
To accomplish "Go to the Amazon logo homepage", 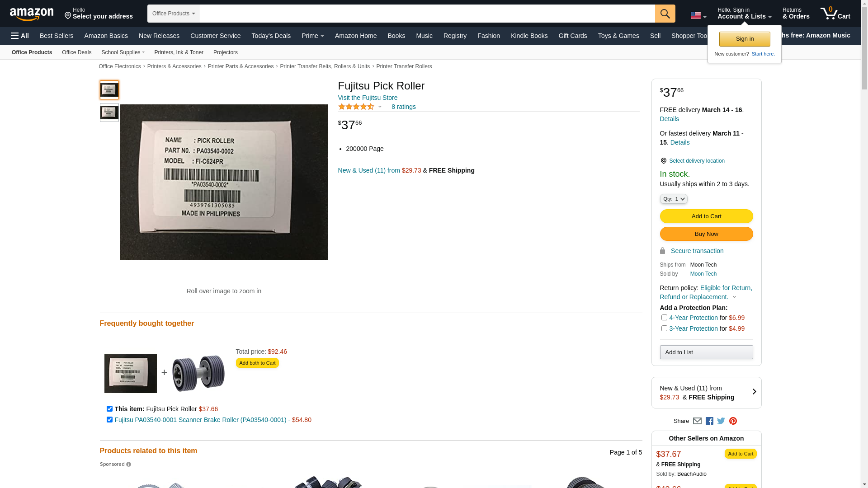I will pos(32,14).
